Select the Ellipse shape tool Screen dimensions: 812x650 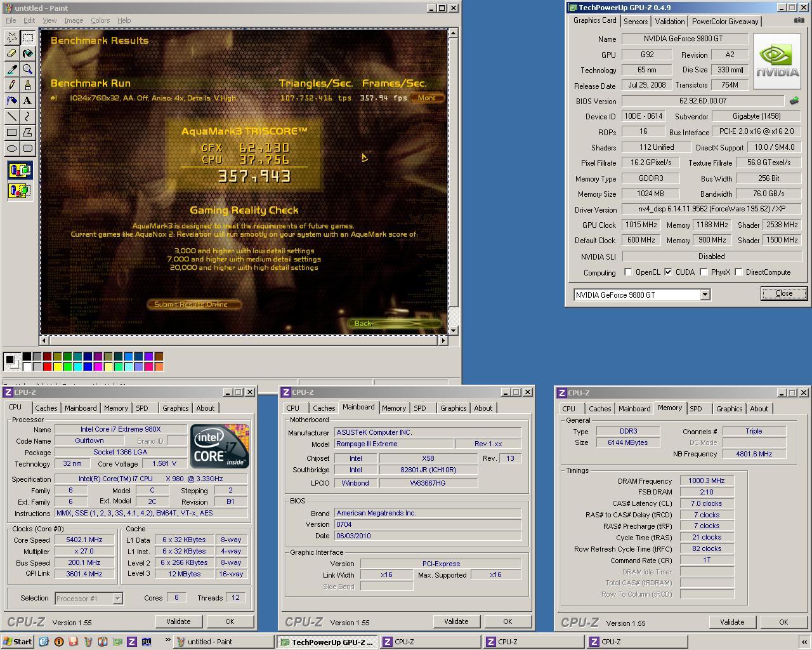(12, 148)
